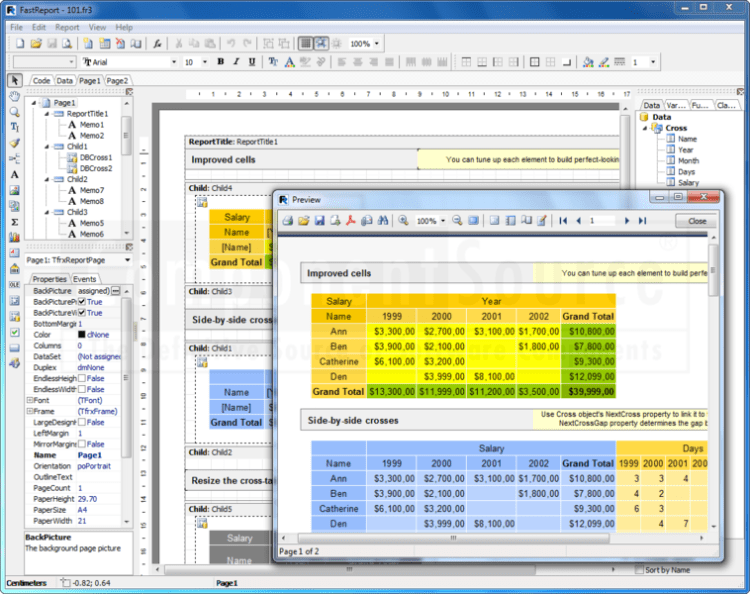
Task: Click the Close button in Preview
Action: coord(697,221)
